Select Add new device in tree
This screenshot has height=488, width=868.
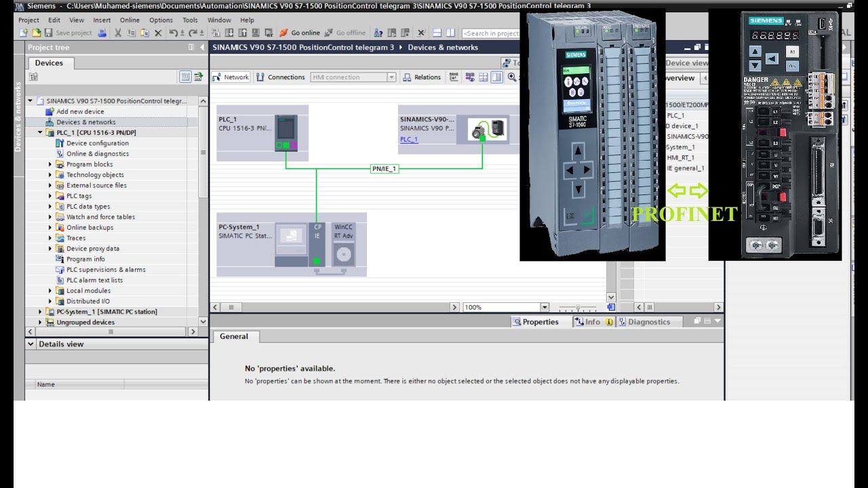click(x=80, y=112)
